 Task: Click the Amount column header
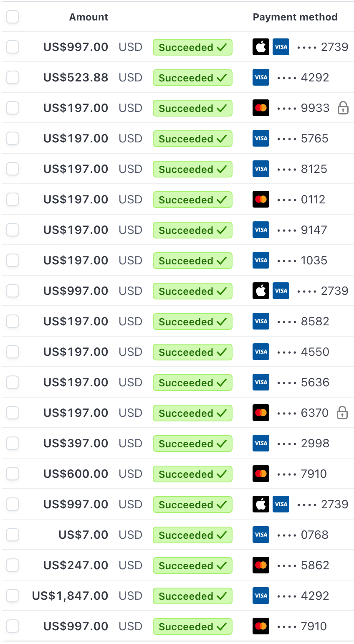[88, 17]
